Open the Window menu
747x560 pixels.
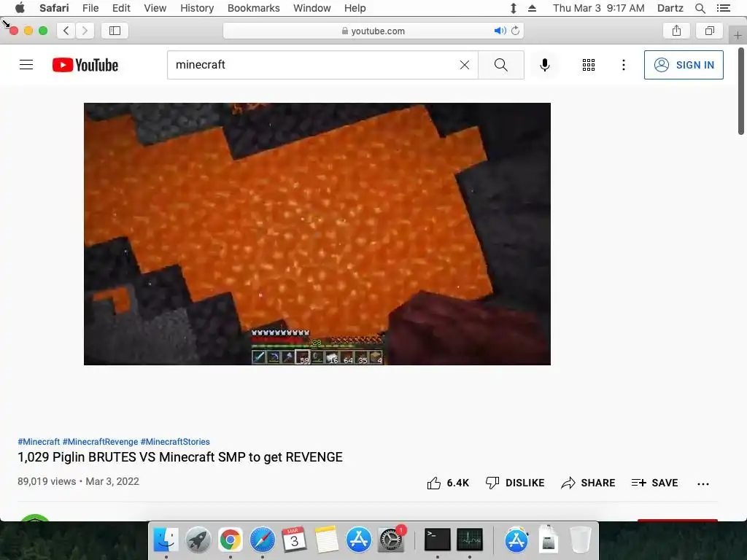pyautogui.click(x=311, y=8)
